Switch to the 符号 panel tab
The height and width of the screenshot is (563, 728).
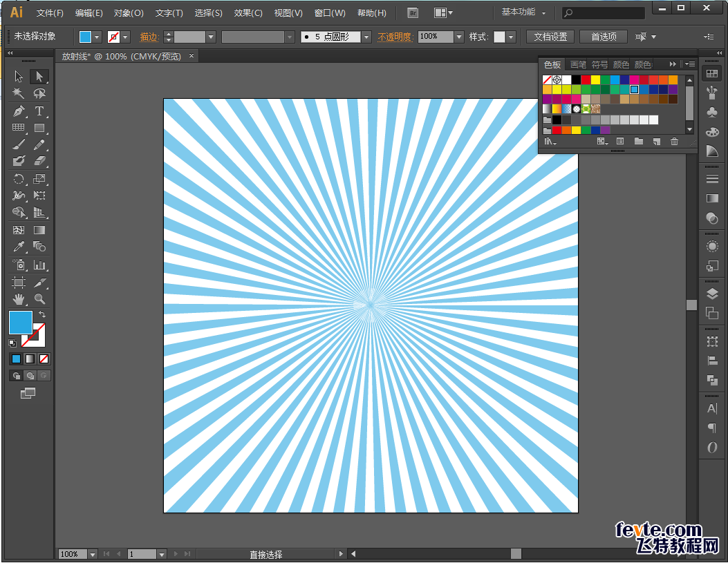pos(599,64)
